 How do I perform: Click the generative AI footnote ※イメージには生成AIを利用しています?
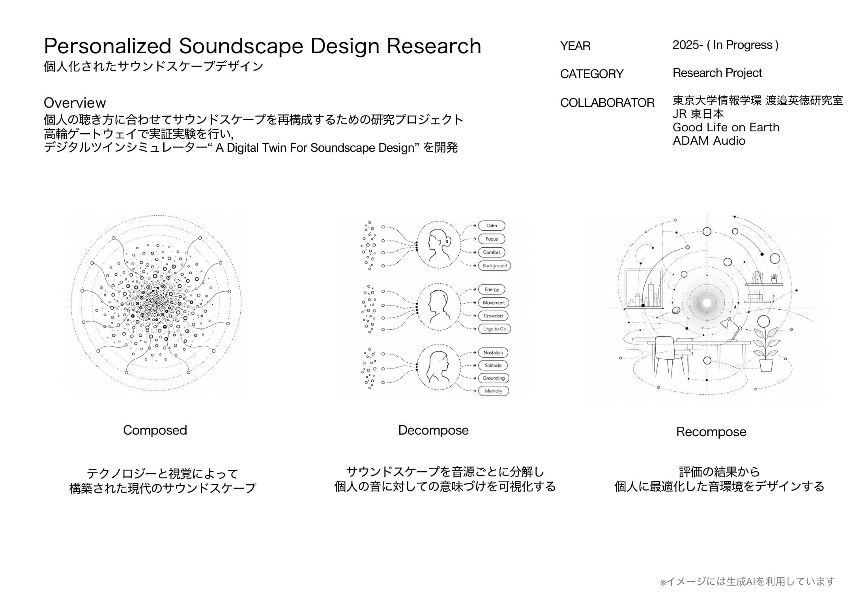coord(748,582)
